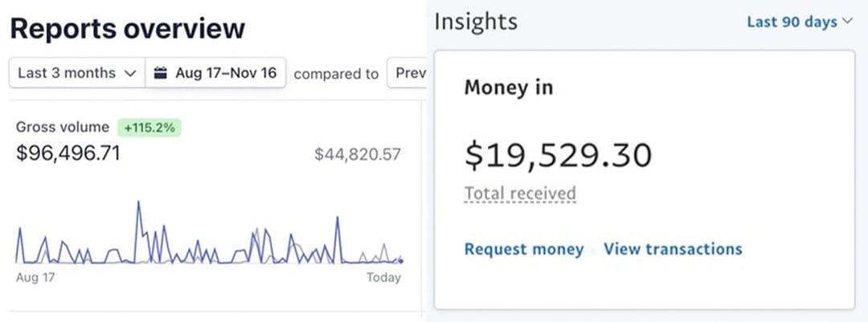Open the View transactions link
The width and height of the screenshot is (868, 322).
[673, 249]
